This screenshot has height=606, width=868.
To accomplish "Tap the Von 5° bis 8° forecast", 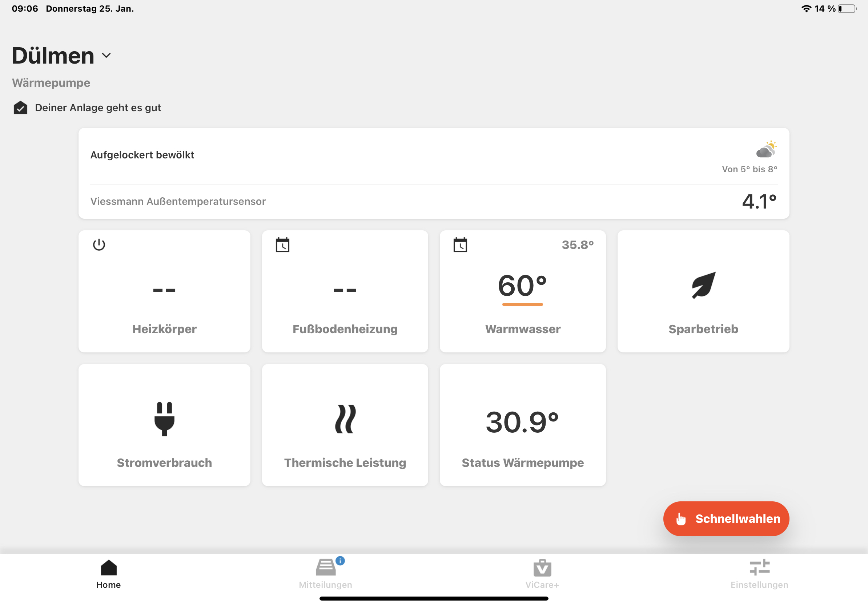I will 750,169.
